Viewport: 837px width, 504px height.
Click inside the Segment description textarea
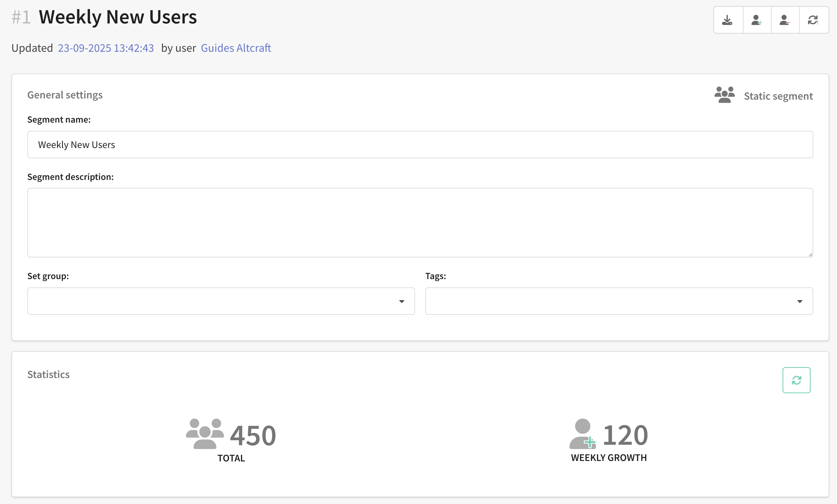pos(420,222)
